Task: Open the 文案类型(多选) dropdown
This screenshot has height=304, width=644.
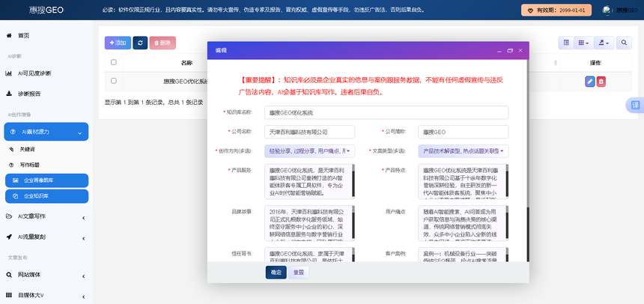Action: pos(464,151)
